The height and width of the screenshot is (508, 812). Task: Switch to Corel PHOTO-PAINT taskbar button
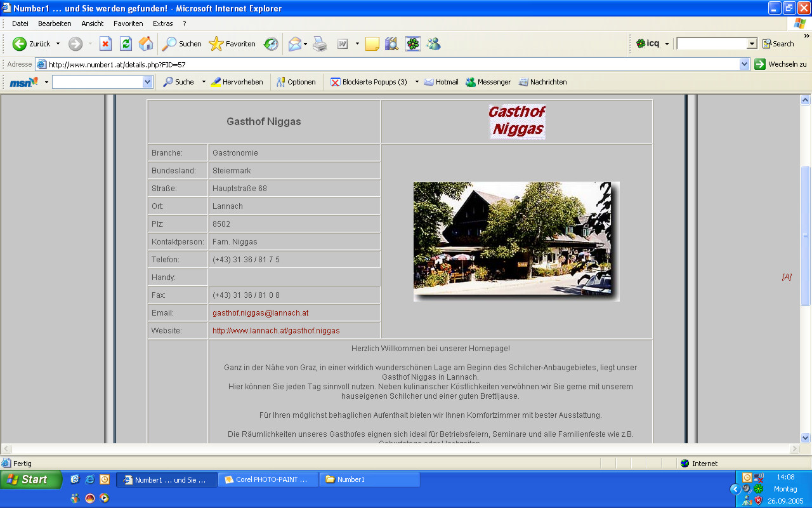coord(268,480)
